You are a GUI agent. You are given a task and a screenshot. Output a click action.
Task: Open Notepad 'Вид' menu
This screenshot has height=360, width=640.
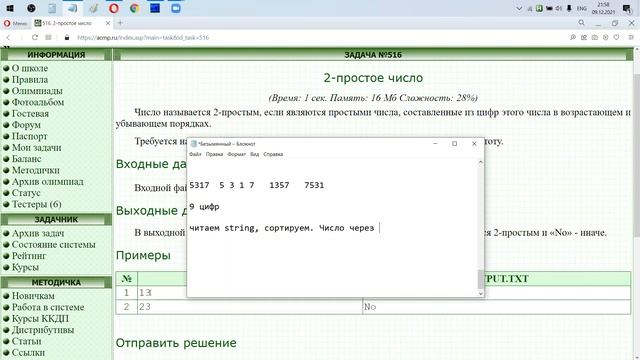click(254, 154)
